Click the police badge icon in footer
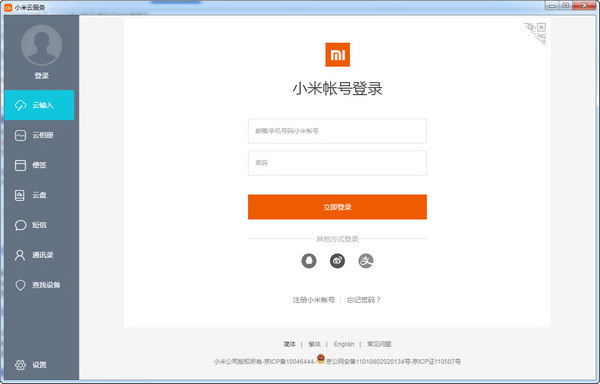The image size is (600, 384). click(x=321, y=359)
